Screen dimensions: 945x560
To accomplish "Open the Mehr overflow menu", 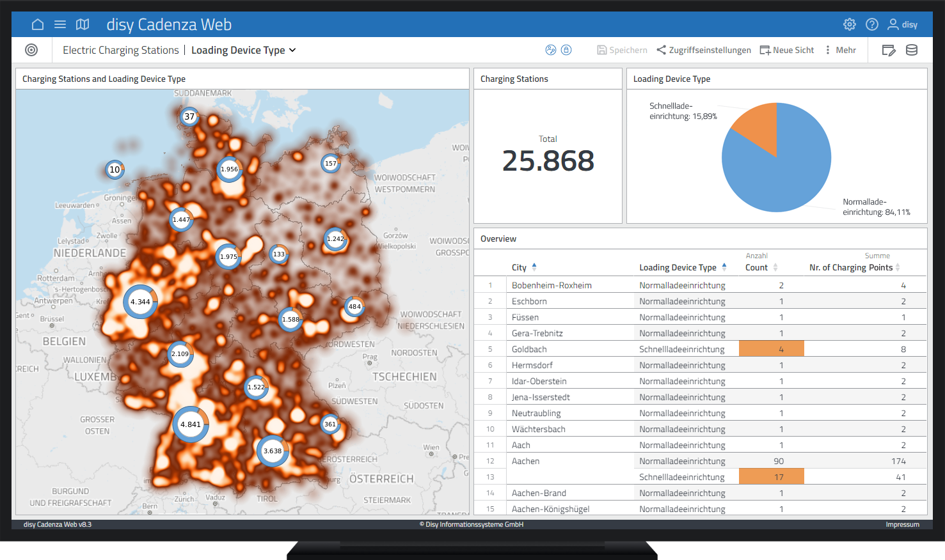I will coord(841,50).
